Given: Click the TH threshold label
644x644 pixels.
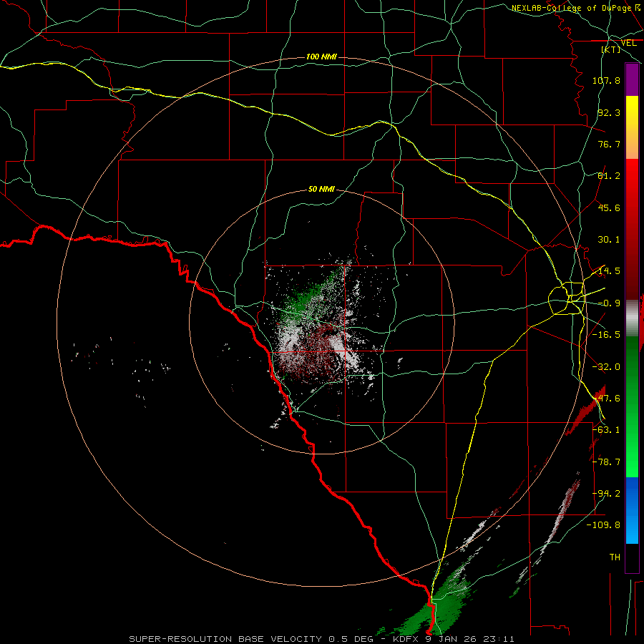Looking at the screenshot, I should [615, 557].
